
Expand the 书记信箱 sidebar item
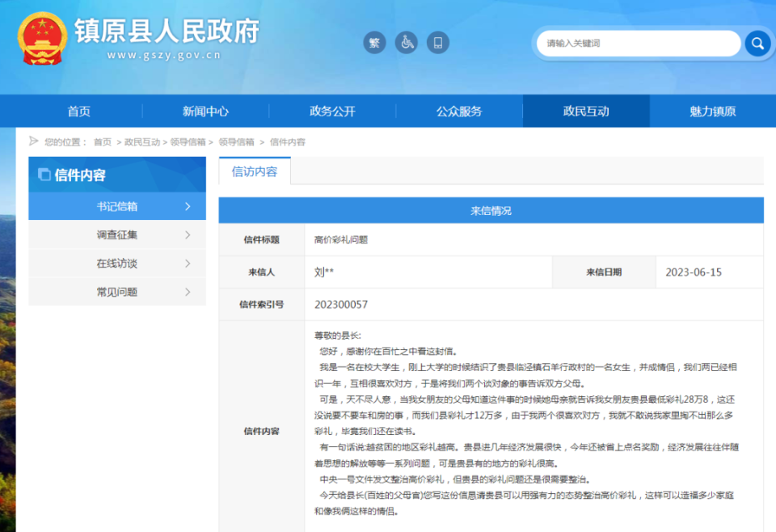(117, 205)
